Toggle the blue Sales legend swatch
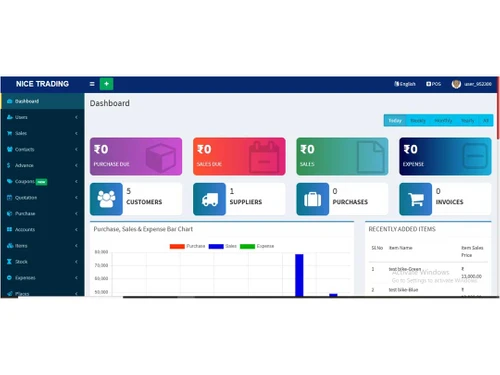The width and height of the screenshot is (500, 375). point(216,246)
